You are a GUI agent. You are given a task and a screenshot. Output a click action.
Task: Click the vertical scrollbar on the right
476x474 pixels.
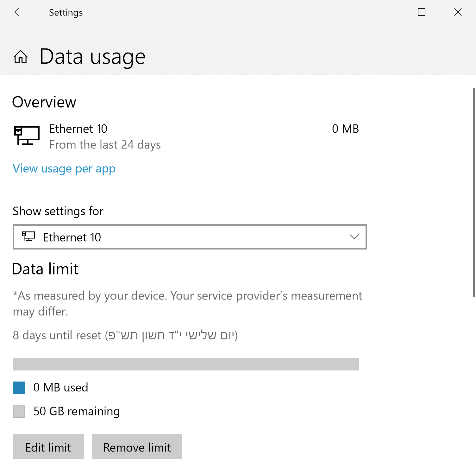474,193
